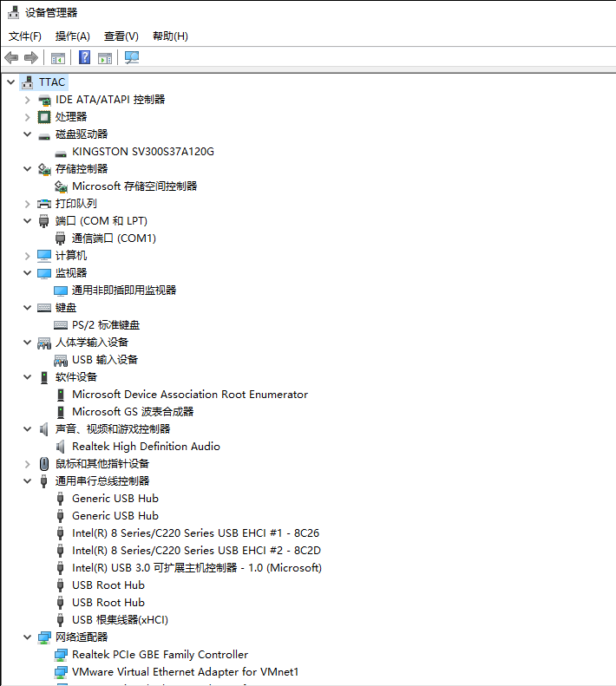
Task: Collapse the 端口 (COM 和 LPT) category
Action: (x=28, y=221)
